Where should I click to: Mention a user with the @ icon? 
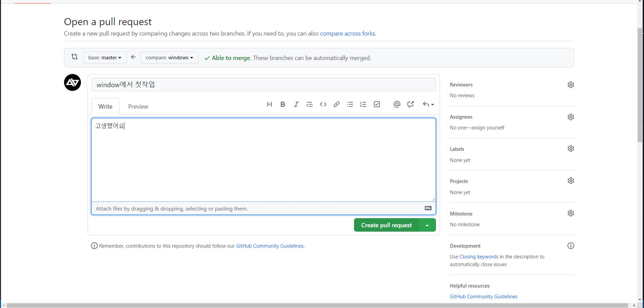pyautogui.click(x=397, y=104)
